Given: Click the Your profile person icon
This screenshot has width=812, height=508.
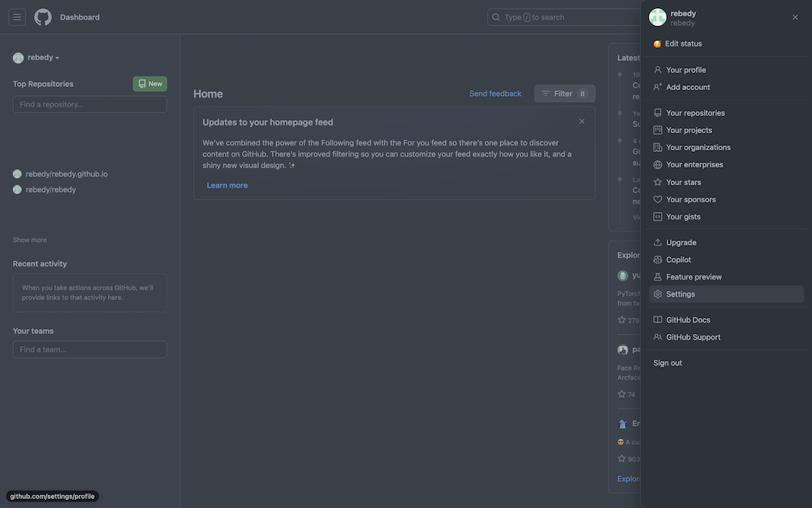Looking at the screenshot, I should click(x=658, y=69).
